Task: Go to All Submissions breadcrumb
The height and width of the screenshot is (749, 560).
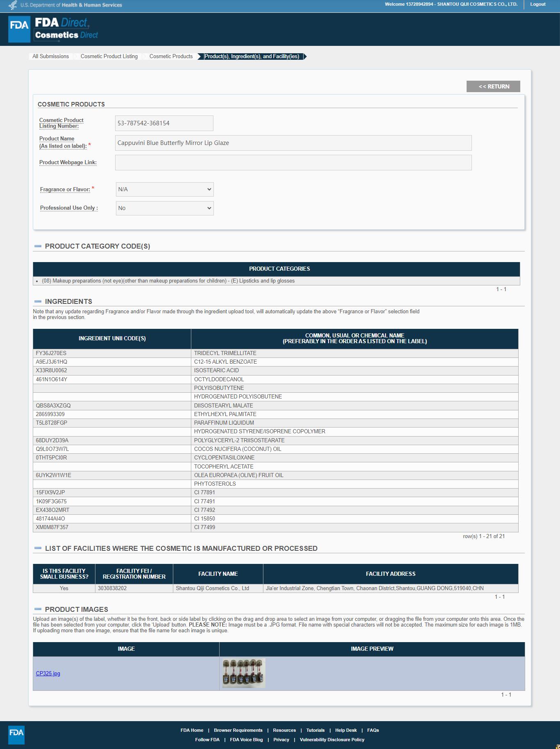Action: point(51,57)
